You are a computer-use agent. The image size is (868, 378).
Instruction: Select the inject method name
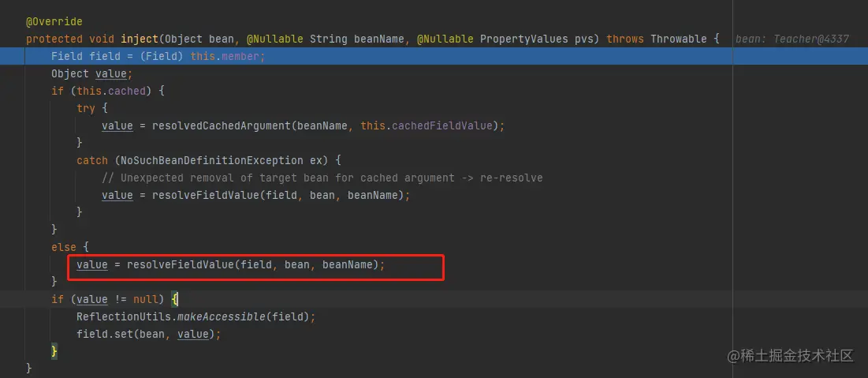(140, 39)
